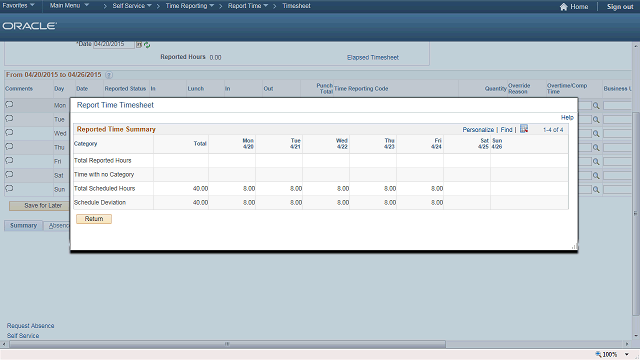
Task: Open calendar picker next to Date field
Action: [139, 44]
